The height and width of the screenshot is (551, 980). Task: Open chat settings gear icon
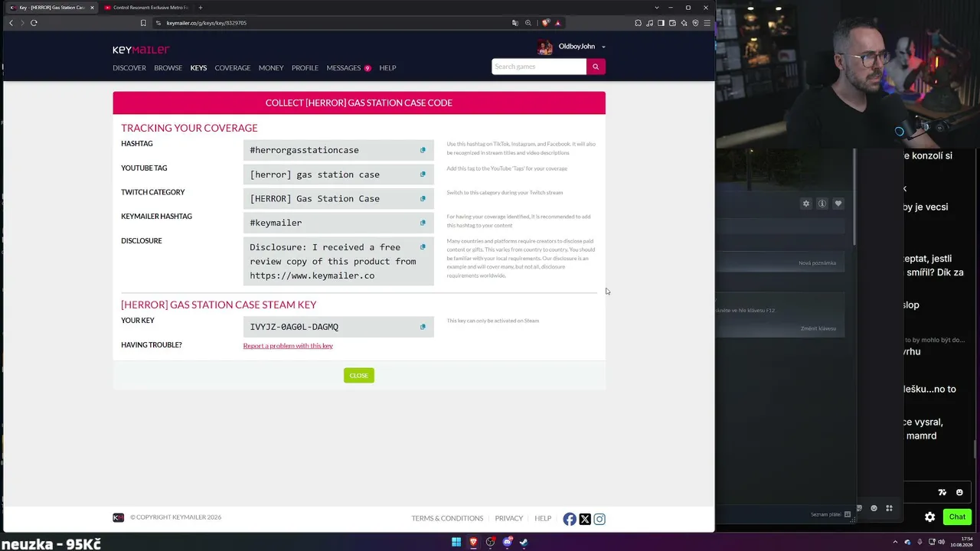pyautogui.click(x=929, y=517)
